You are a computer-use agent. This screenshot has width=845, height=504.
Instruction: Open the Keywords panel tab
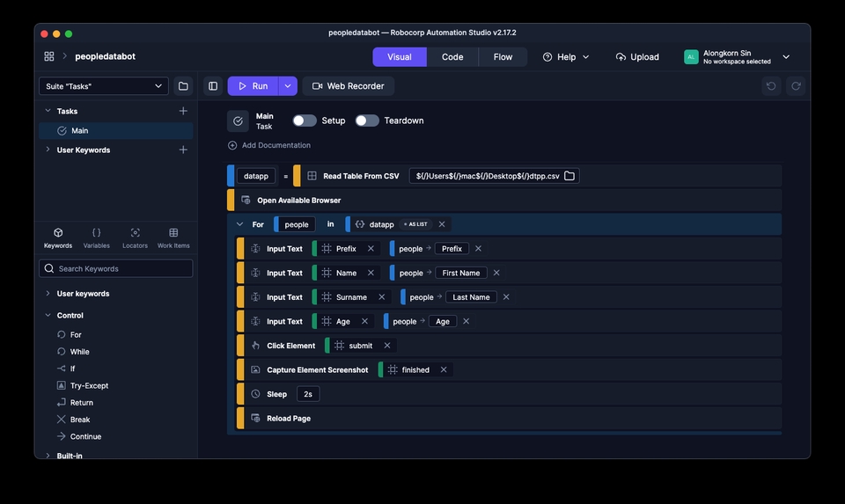coord(58,238)
